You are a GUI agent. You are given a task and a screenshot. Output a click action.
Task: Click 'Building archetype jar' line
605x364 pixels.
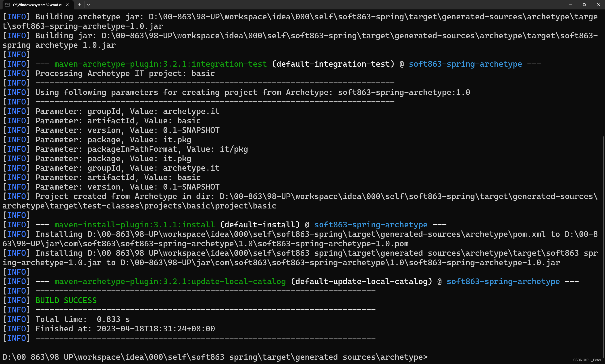click(300, 21)
